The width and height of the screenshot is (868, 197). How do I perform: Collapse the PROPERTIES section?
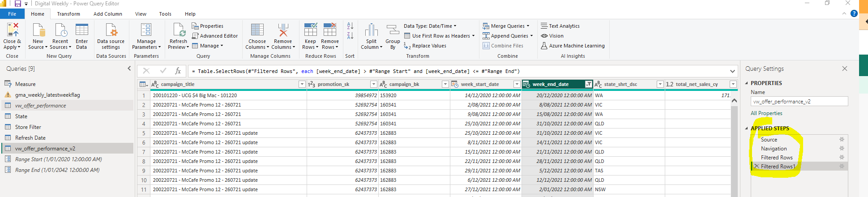(x=746, y=83)
